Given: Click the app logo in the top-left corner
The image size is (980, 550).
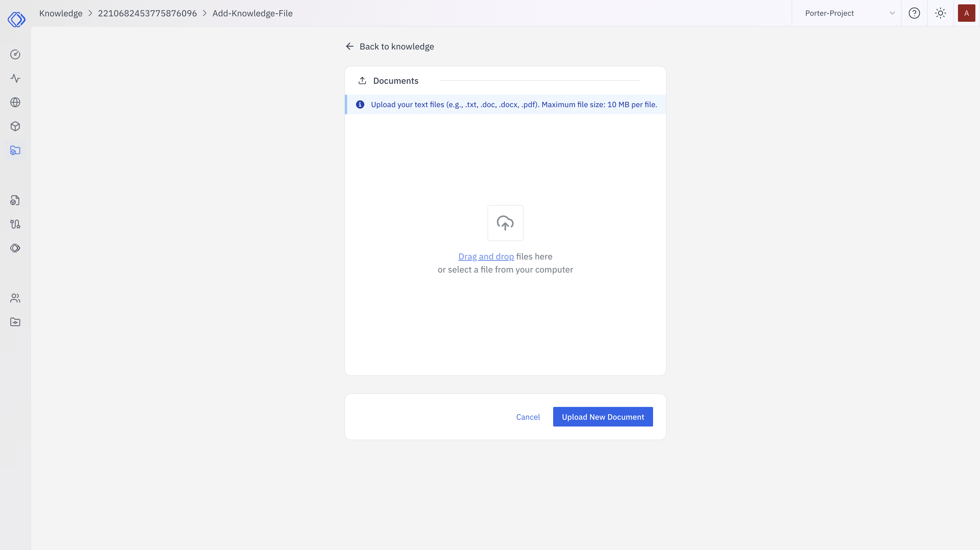Looking at the screenshot, I should [17, 19].
